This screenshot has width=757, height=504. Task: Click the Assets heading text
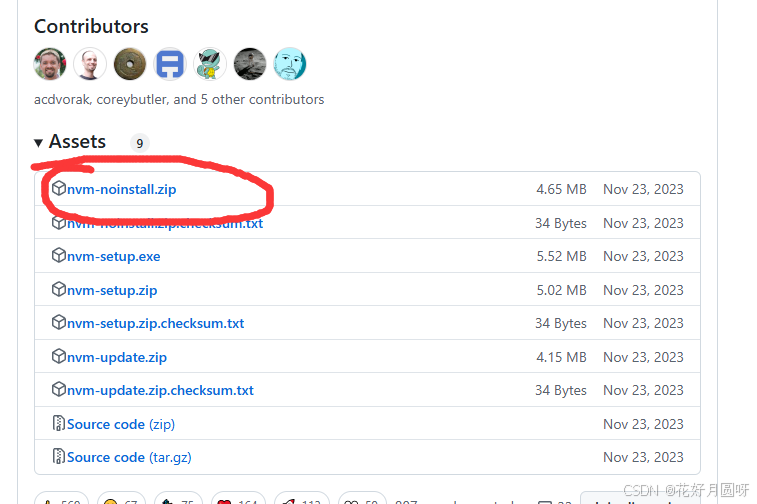[x=77, y=142]
